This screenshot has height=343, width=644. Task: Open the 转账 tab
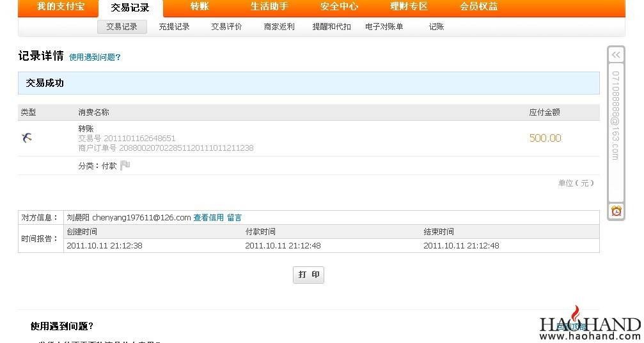tap(200, 6)
